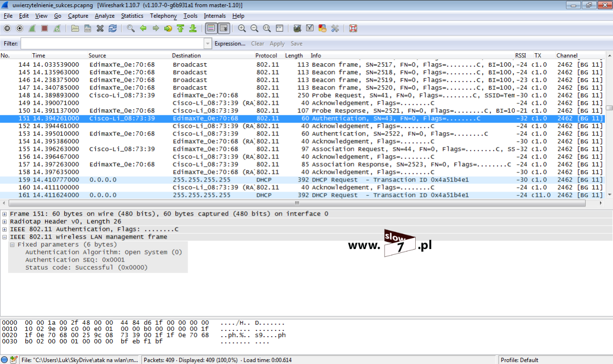Click the packet list horizontal scrollbar right arrow
Image resolution: width=613 pixels, height=364 pixels.
click(x=602, y=203)
